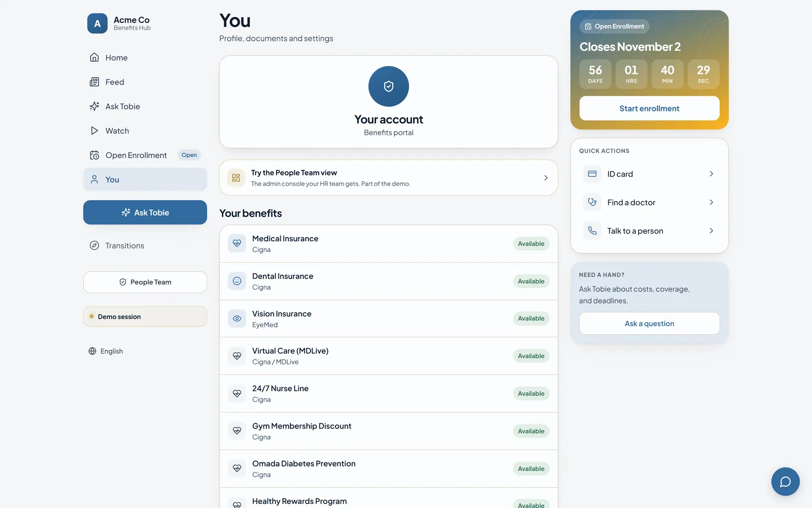This screenshot has width=812, height=508.
Task: Change language via English selector
Action: click(106, 351)
